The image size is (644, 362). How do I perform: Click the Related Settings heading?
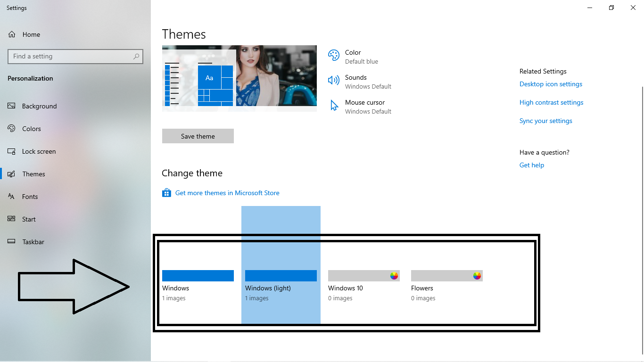tap(543, 71)
